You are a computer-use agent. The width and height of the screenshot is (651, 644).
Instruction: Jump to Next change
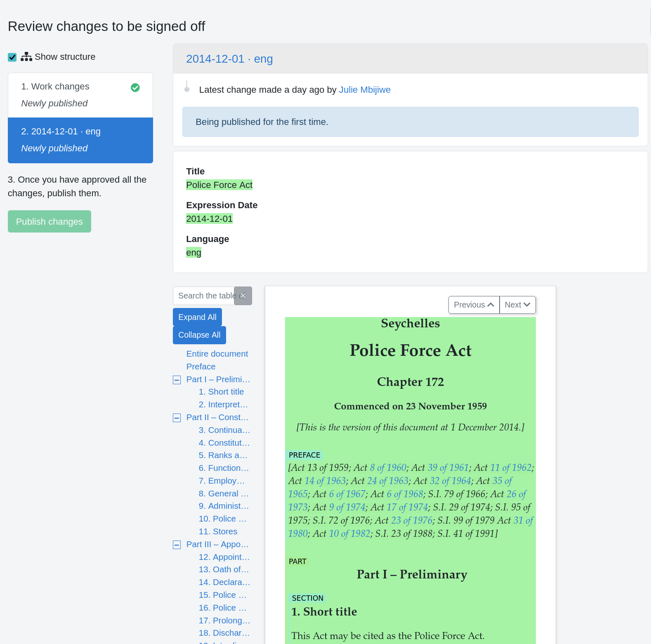517,305
